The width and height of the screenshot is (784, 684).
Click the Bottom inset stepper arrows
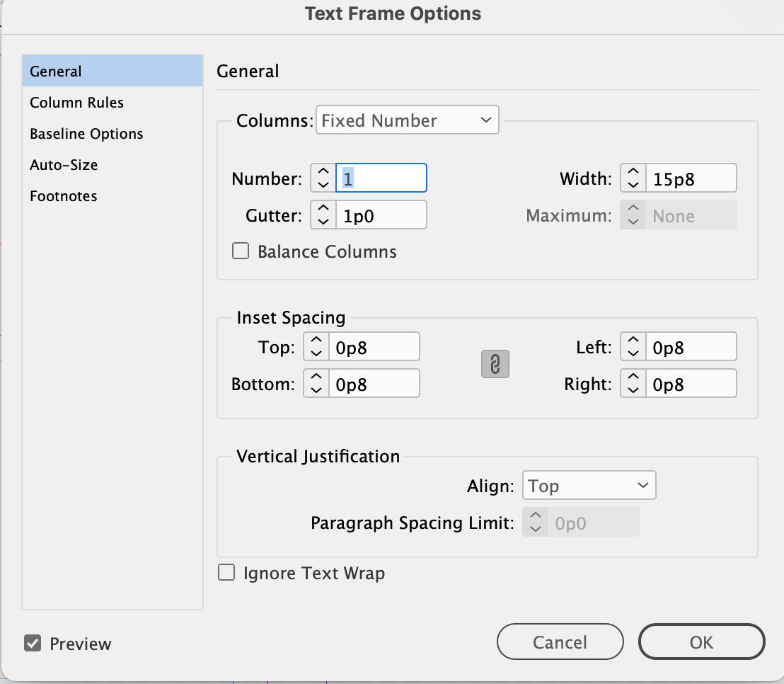click(316, 384)
